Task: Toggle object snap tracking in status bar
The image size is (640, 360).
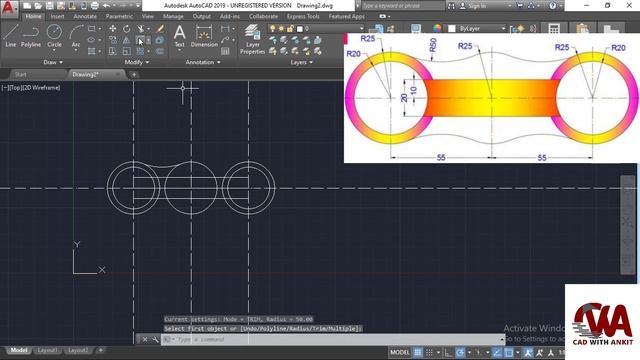Action: (x=497, y=352)
